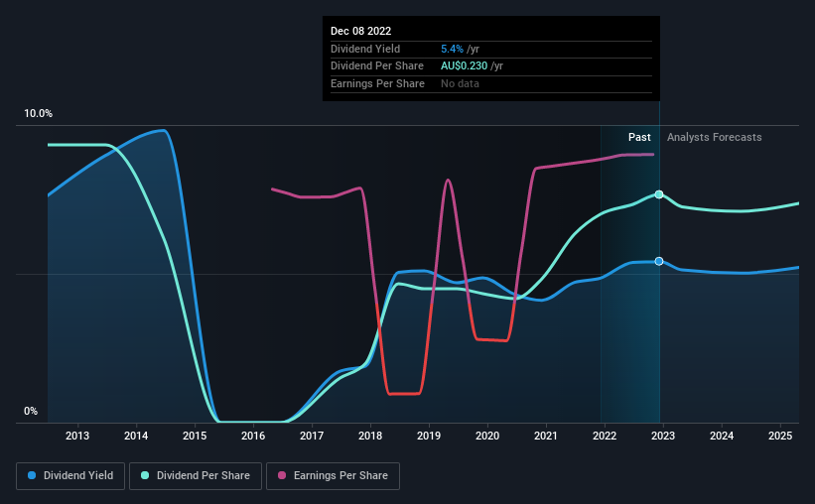Click the 2016 x-axis label
Screen dimensions: 815x504
253,436
